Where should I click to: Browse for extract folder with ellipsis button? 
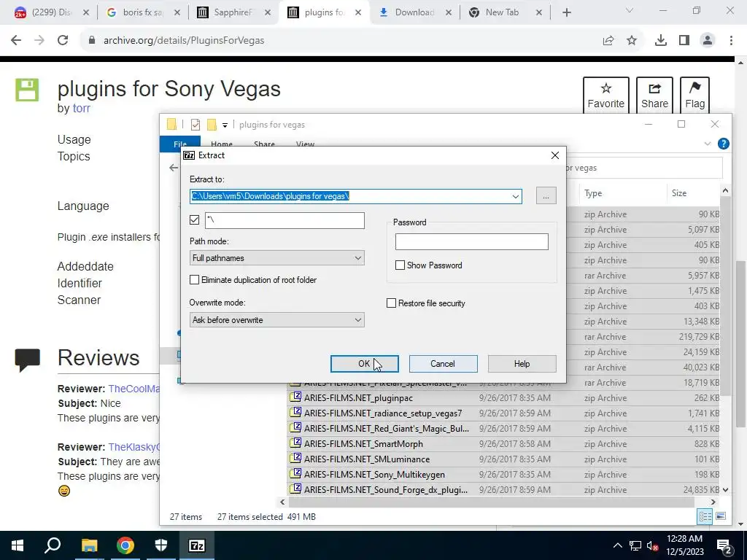click(x=546, y=196)
